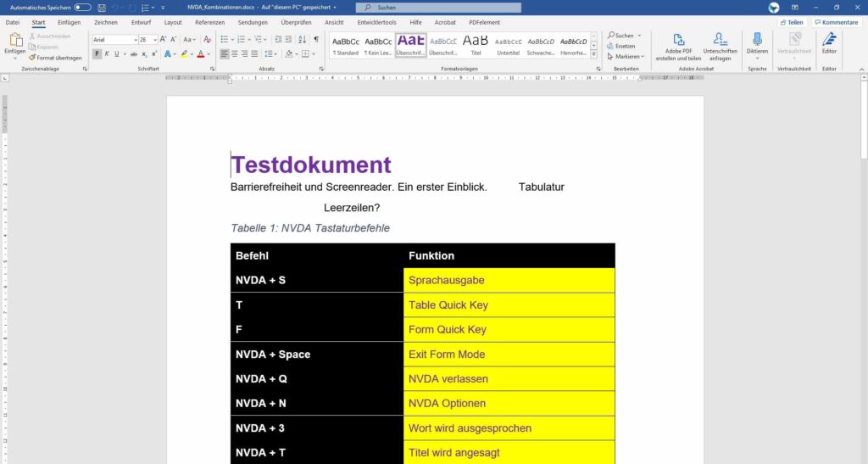868x464 pixels.
Task: Click the Ersetzen button
Action: pyautogui.click(x=621, y=46)
